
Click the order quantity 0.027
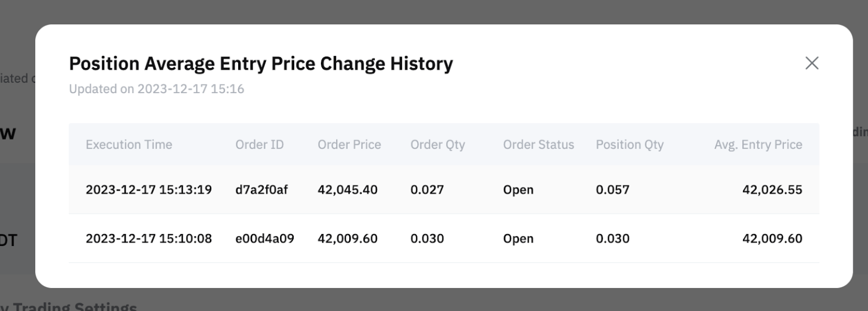pyautogui.click(x=427, y=190)
